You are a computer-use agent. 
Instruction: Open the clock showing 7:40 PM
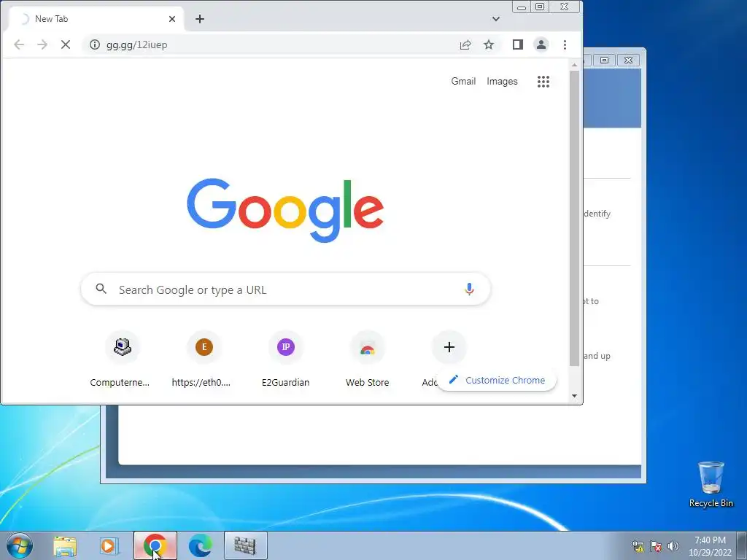coord(710,545)
